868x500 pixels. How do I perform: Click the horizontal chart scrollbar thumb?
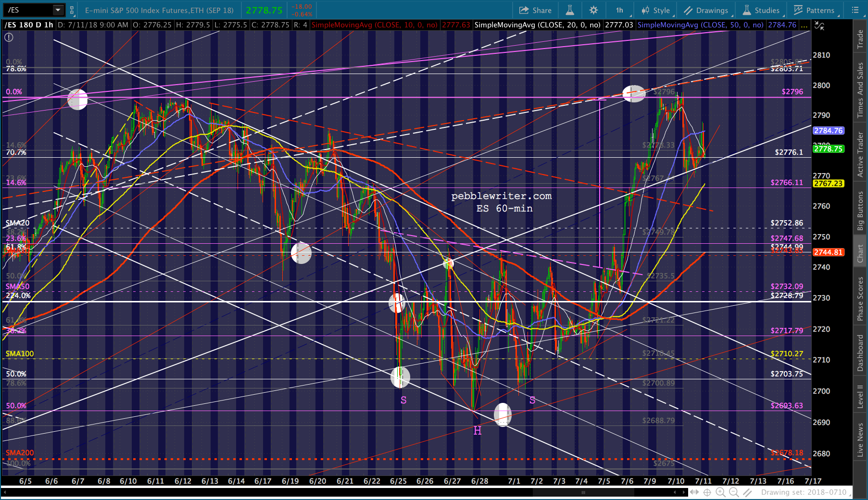coord(583,492)
